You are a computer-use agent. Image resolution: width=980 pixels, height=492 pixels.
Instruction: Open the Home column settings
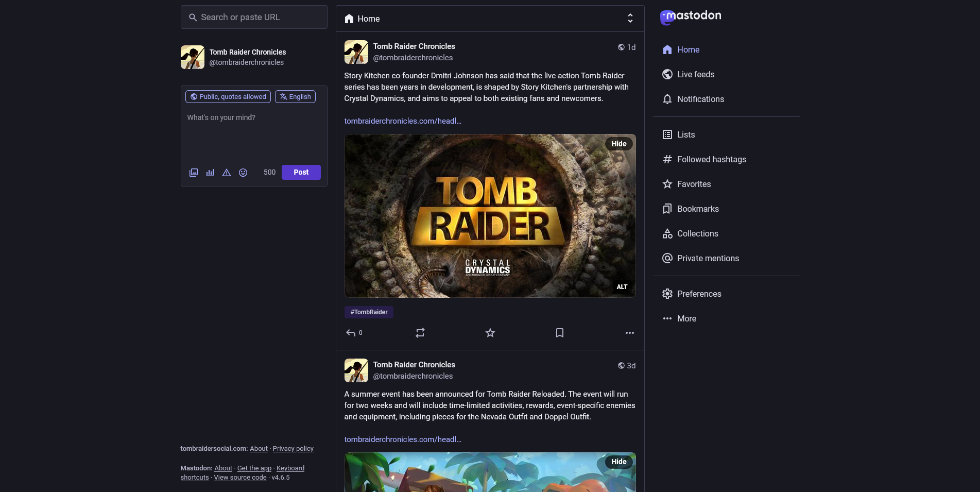coord(630,19)
